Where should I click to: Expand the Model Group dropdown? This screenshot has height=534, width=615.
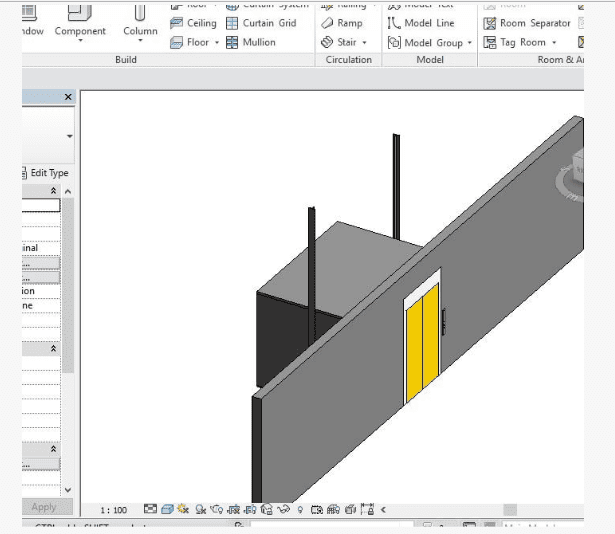point(469,43)
